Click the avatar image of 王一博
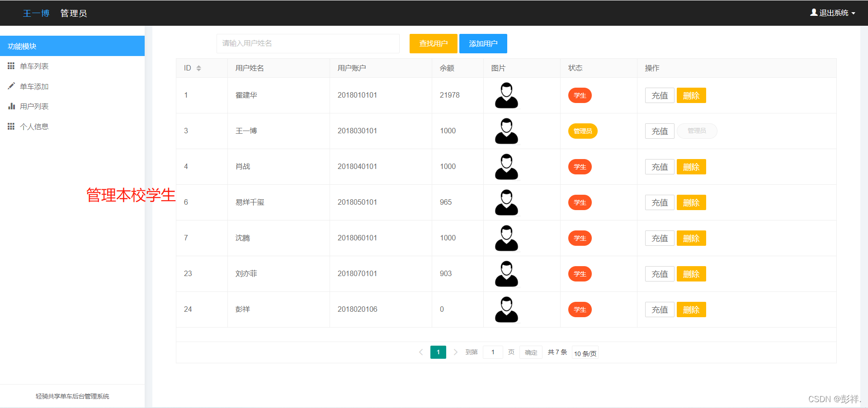 click(x=506, y=131)
